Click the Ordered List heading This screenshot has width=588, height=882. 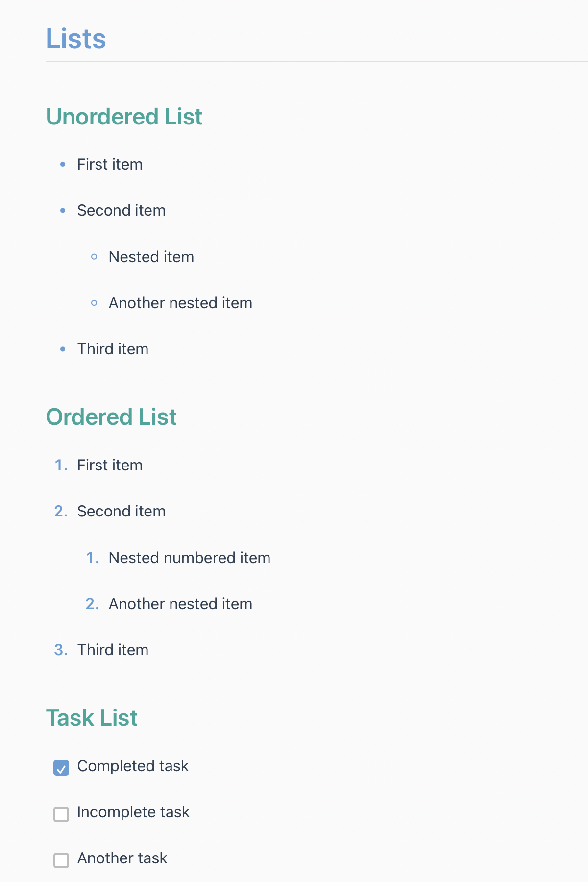[x=111, y=417]
